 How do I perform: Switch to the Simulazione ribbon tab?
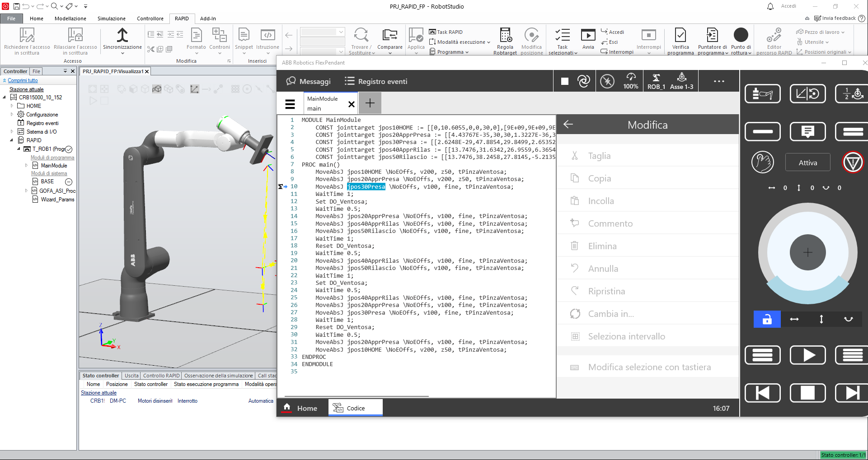[111, 19]
